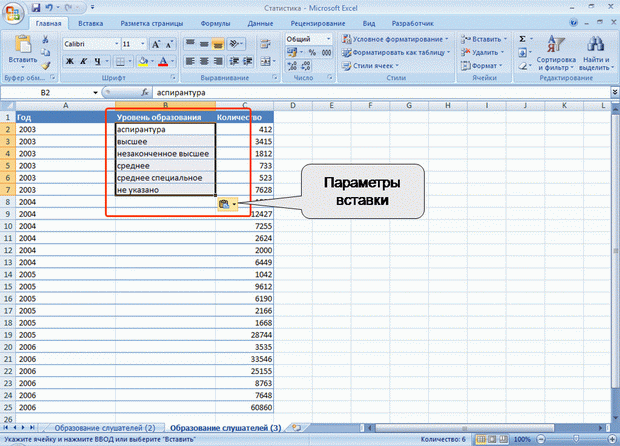Select cell containing незаконченное высшее
This screenshot has height=446, width=620.
coord(165,154)
